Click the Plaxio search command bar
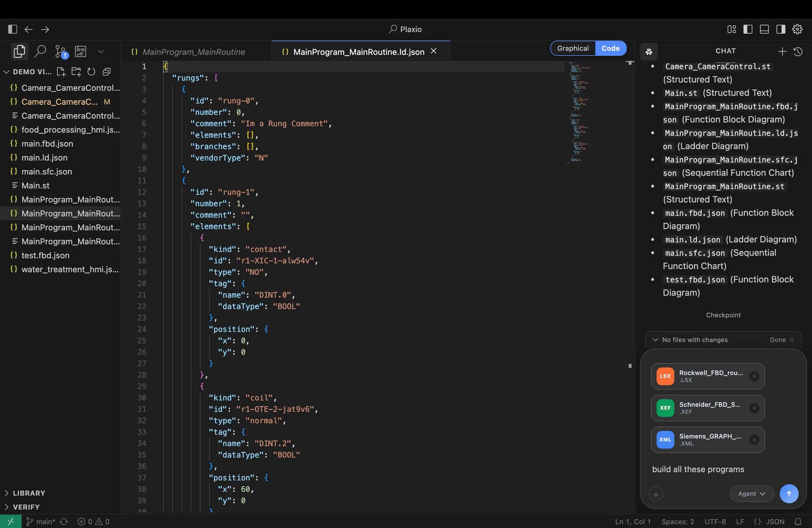 (x=405, y=30)
